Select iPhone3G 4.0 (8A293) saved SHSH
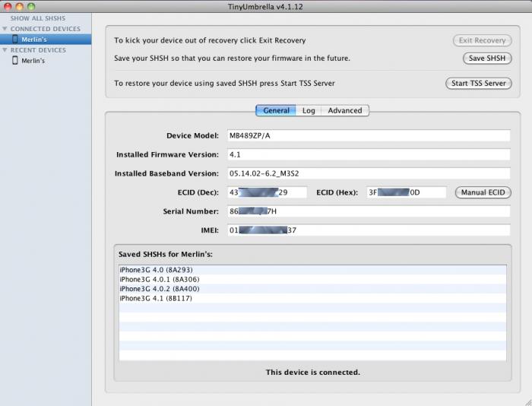Image resolution: width=532 pixels, height=406 pixels. [x=157, y=270]
